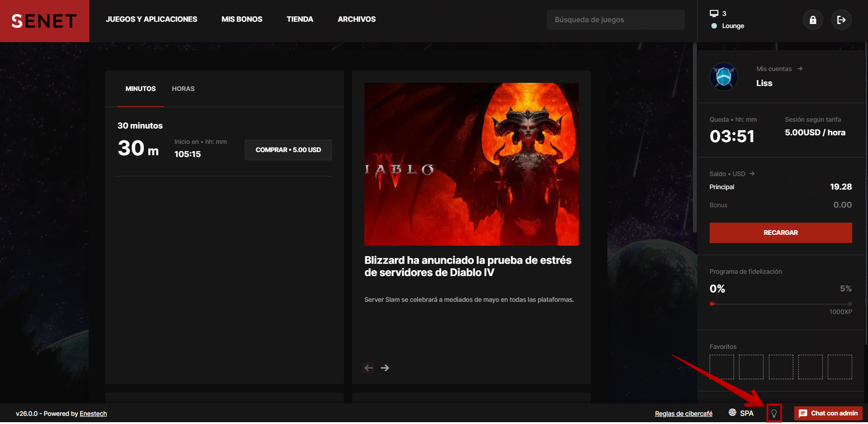Viewport: 868px width, 424px height.
Task: Click Liss's profile avatar
Action: pos(723,76)
